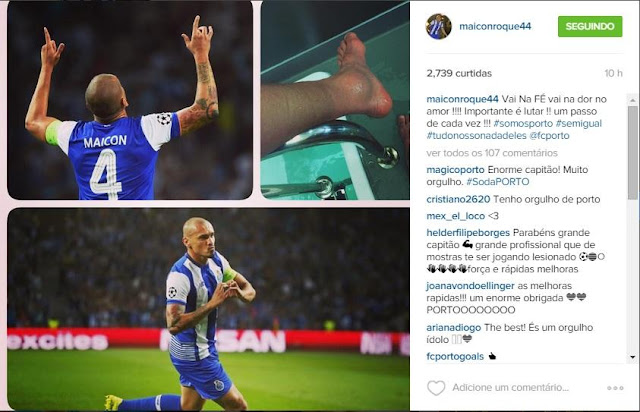640x412 pixels.
Task: Open the three-dots more options menu
Action: point(615,388)
